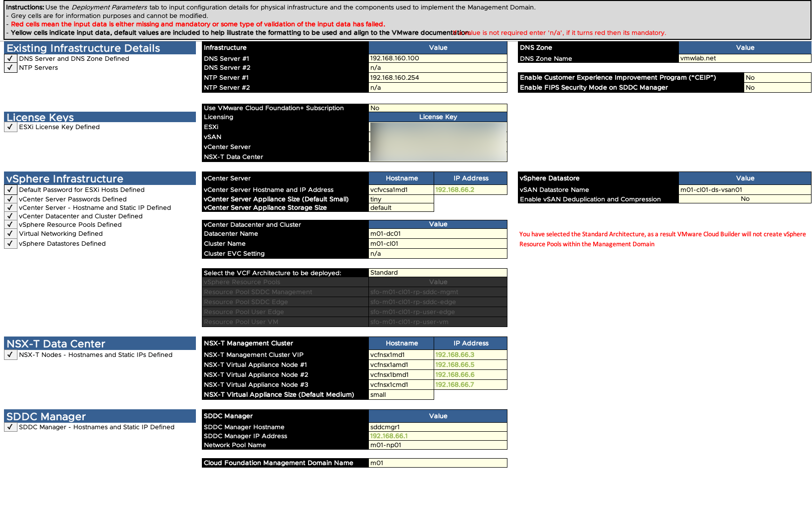Open vSAN Deduplication and Compression value No
This screenshot has width=812, height=509.
pyautogui.click(x=745, y=199)
